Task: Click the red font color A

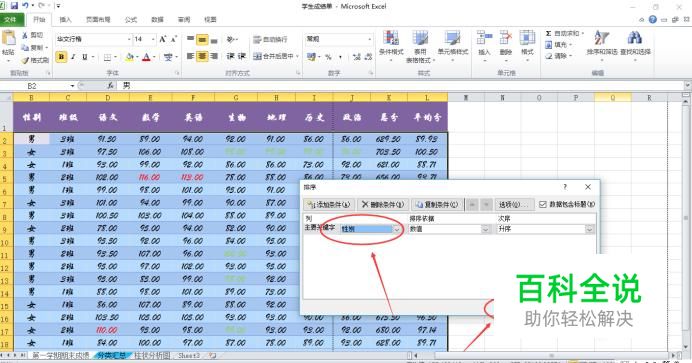Action: (147, 57)
